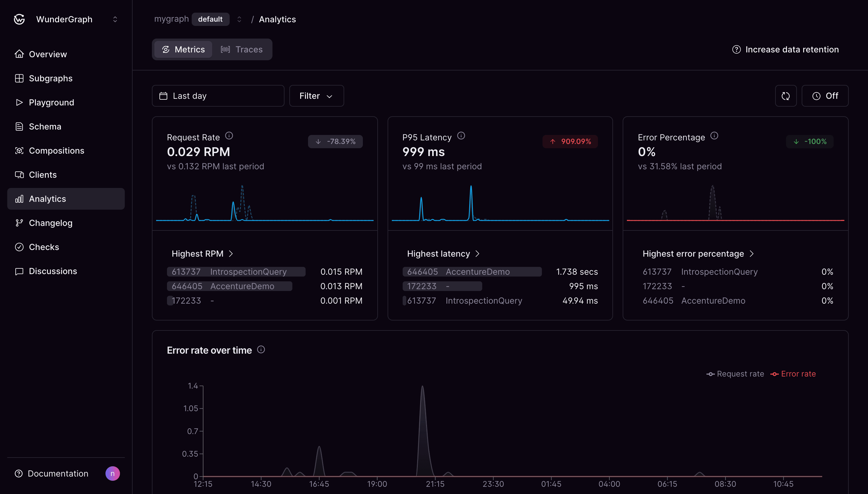Screen dimensions: 868x494
Task: Open the user avatar next to Documentation
Action: coord(112,473)
